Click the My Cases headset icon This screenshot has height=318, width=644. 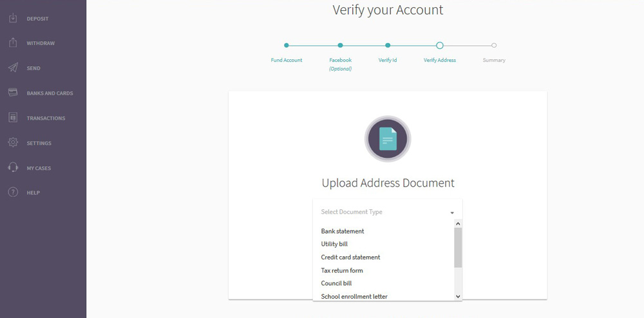(x=13, y=167)
